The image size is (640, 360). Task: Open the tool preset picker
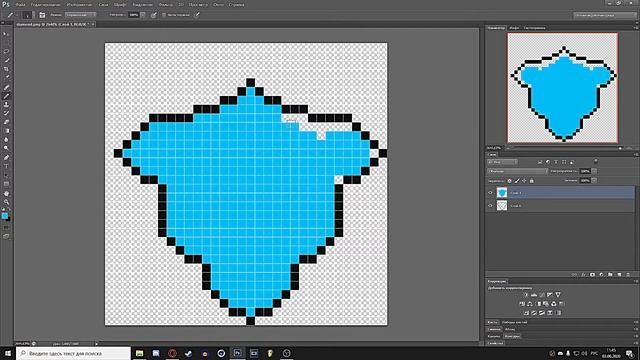(12, 15)
